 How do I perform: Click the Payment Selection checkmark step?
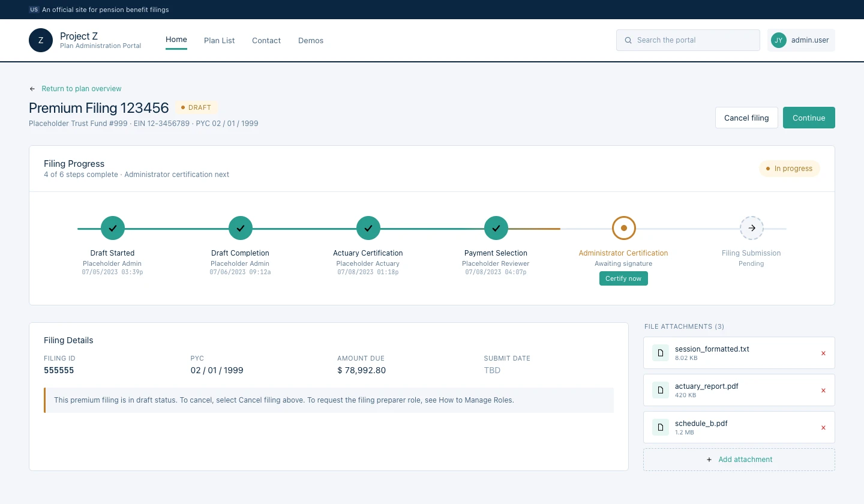(496, 228)
